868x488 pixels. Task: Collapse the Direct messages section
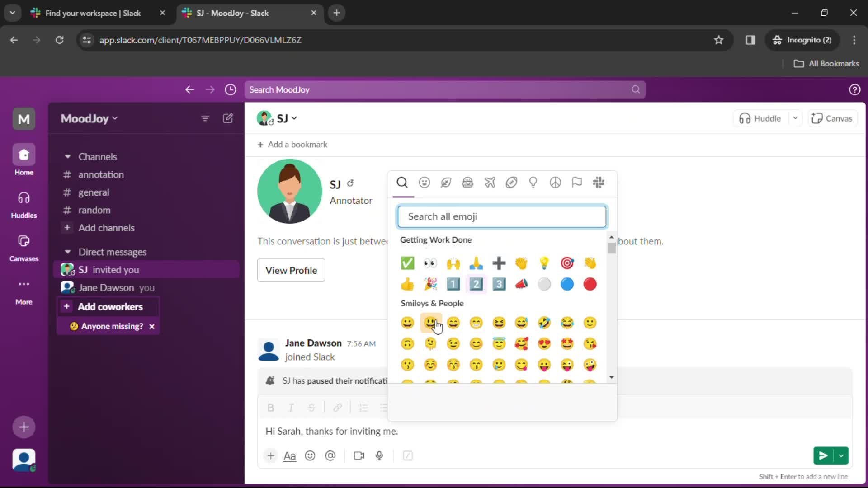(68, 252)
